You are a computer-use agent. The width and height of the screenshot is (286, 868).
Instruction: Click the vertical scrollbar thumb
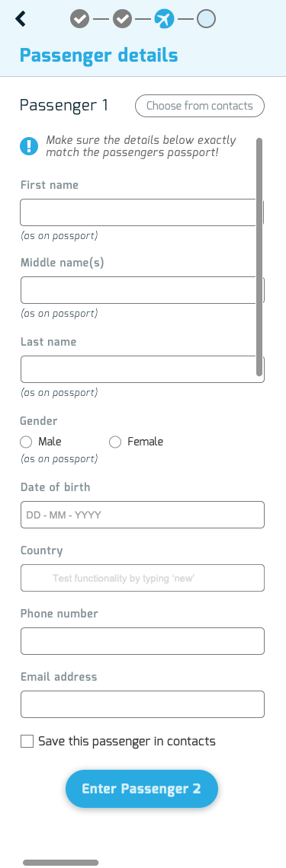(x=259, y=257)
